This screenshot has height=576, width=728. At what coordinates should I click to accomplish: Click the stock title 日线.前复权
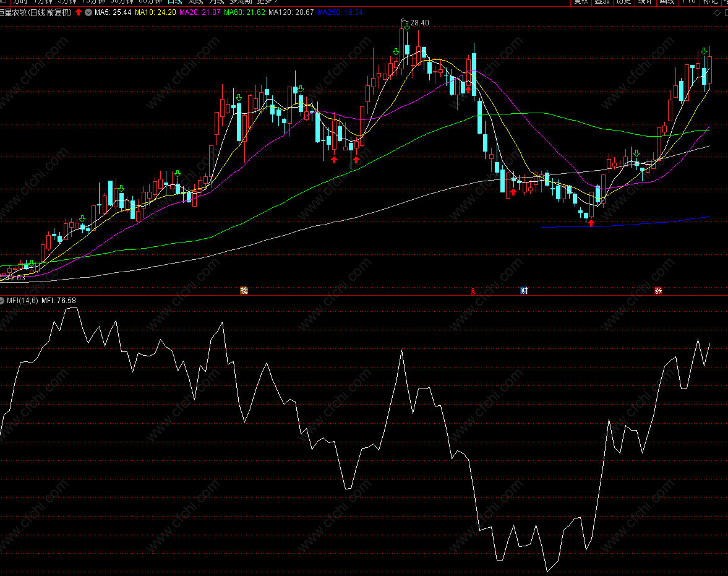(x=49, y=12)
